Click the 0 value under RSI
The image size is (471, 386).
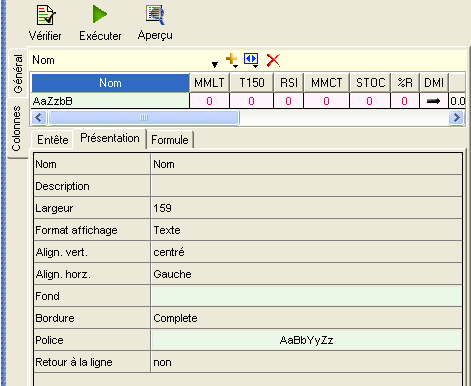(289, 101)
